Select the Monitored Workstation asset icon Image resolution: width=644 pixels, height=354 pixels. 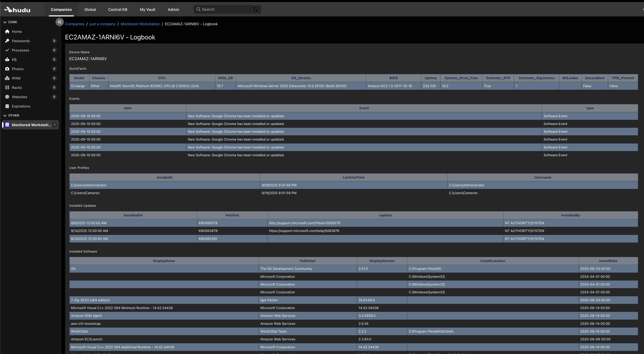coord(7,125)
